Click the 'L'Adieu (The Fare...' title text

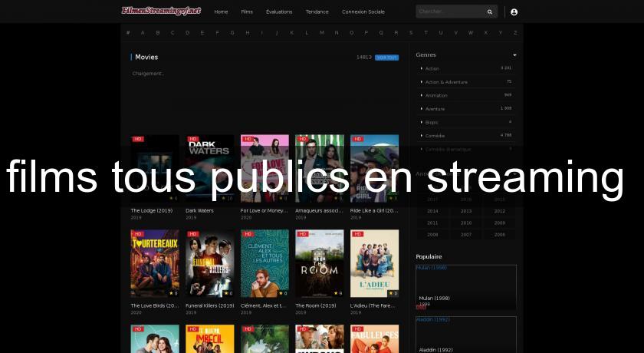373,305
